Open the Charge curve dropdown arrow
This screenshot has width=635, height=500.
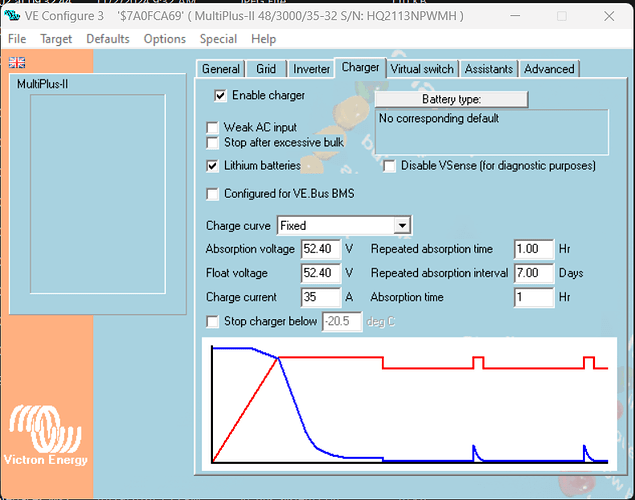(x=402, y=226)
